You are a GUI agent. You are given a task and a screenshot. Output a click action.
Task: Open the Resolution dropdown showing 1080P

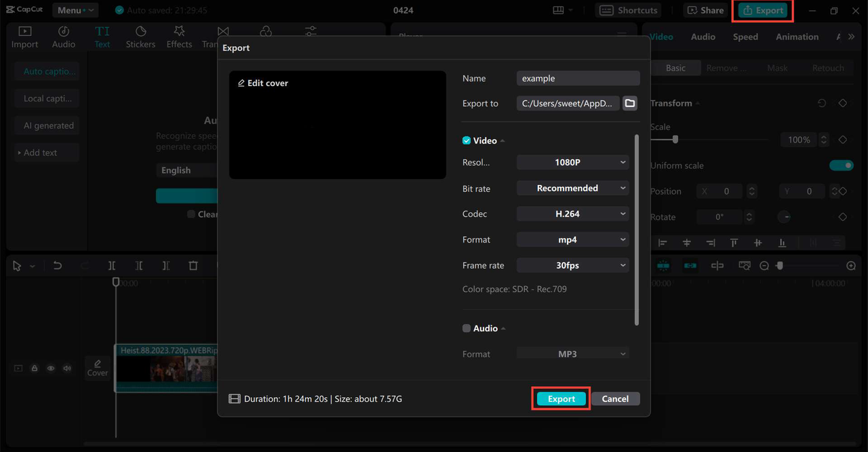coord(573,163)
